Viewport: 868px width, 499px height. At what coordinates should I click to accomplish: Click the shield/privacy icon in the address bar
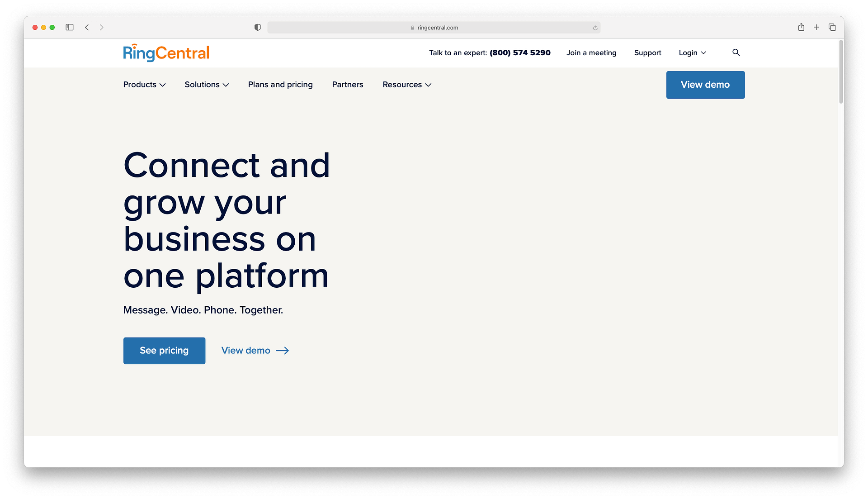257,28
